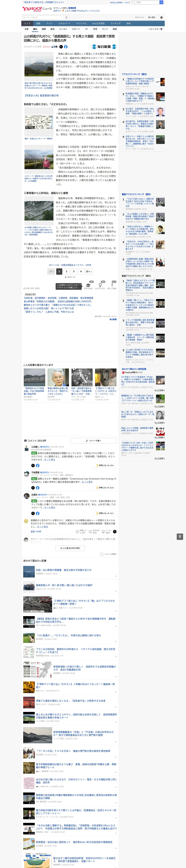The width and height of the screenshot is (186, 868).
Task: Select the 科学 category tab
Action: (x=95, y=29)
